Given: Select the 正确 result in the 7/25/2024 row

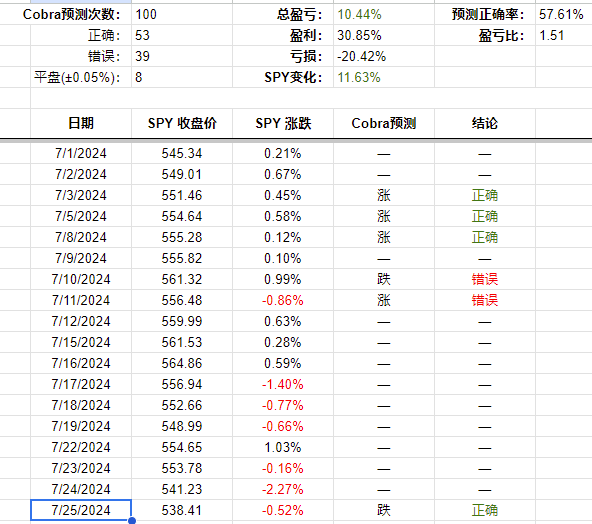Looking at the screenshot, I should [x=485, y=510].
